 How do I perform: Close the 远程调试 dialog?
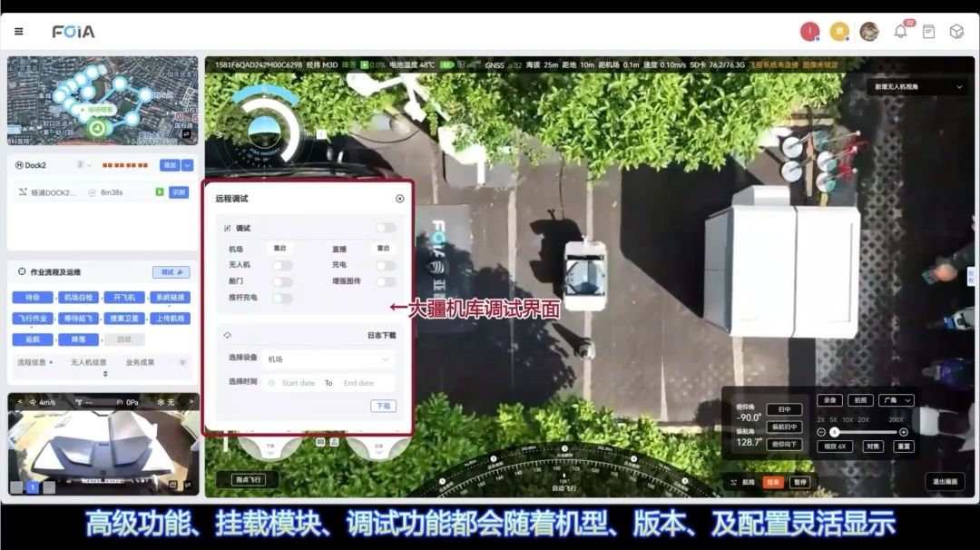399,198
